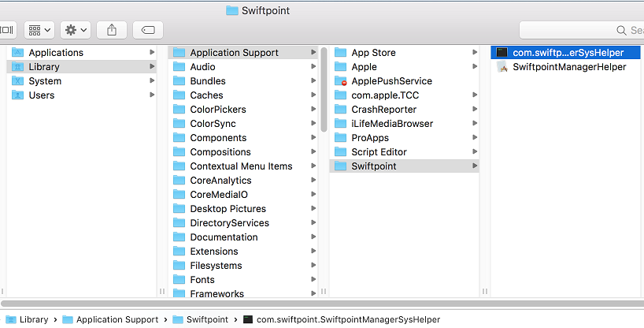Select the com.apple.TCC folder
The image size is (644, 328).
(404, 95)
